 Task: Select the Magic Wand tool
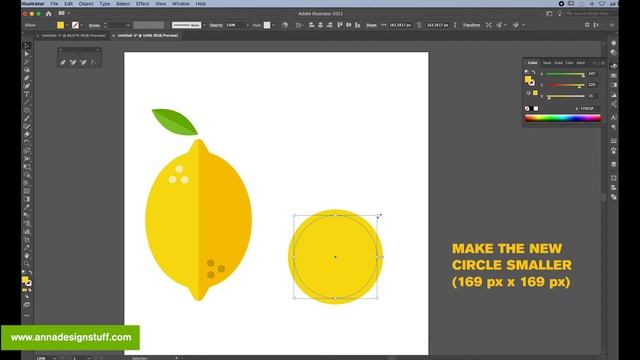(x=27, y=62)
